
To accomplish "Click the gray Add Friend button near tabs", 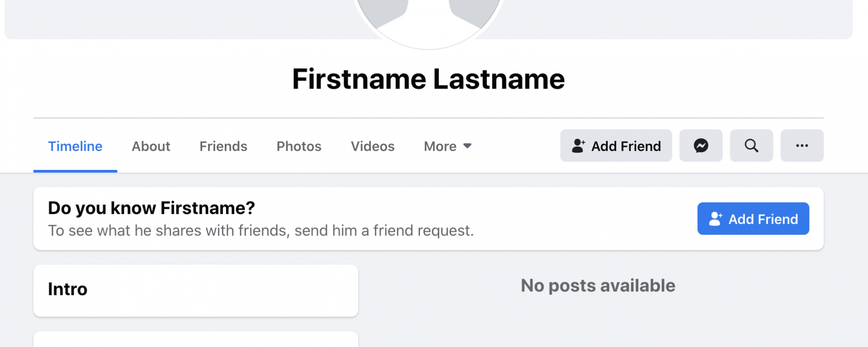I will point(616,145).
